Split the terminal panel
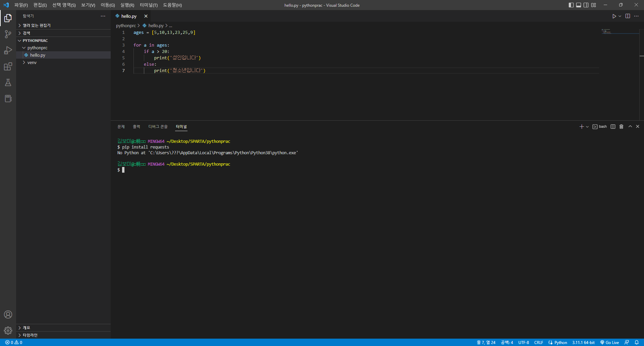Viewport: 644px width, 346px height. click(613, 127)
